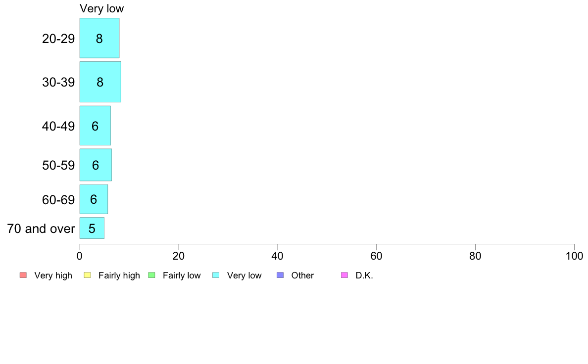
Task: Click the 'Other' legend label text
Action: pyautogui.click(x=302, y=275)
